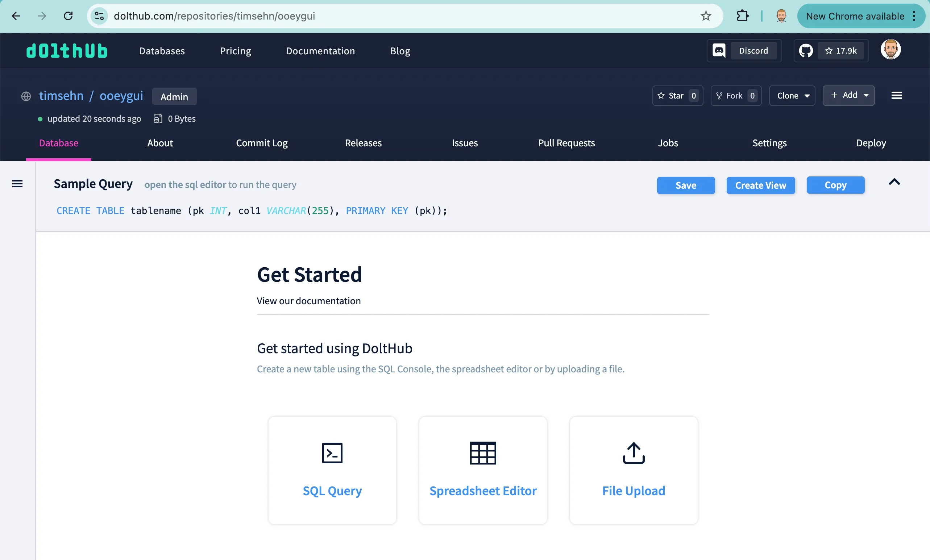The height and width of the screenshot is (560, 930).
Task: Select the SQL Query console icon
Action: (x=332, y=453)
